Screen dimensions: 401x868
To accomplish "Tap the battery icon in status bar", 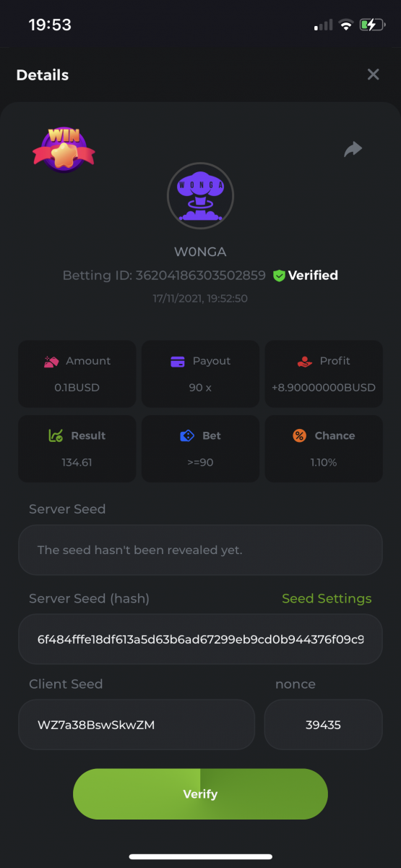I will pyautogui.click(x=373, y=25).
